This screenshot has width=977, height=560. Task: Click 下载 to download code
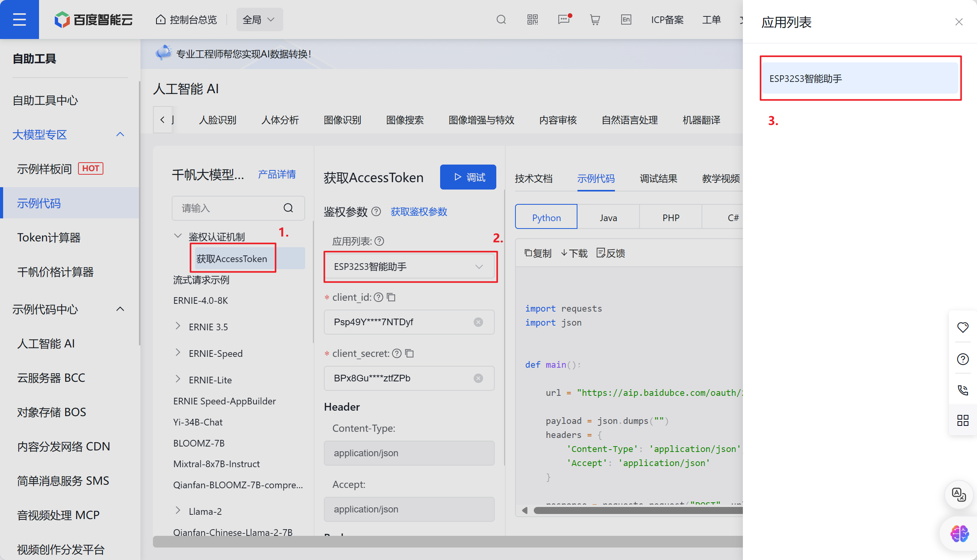(574, 253)
